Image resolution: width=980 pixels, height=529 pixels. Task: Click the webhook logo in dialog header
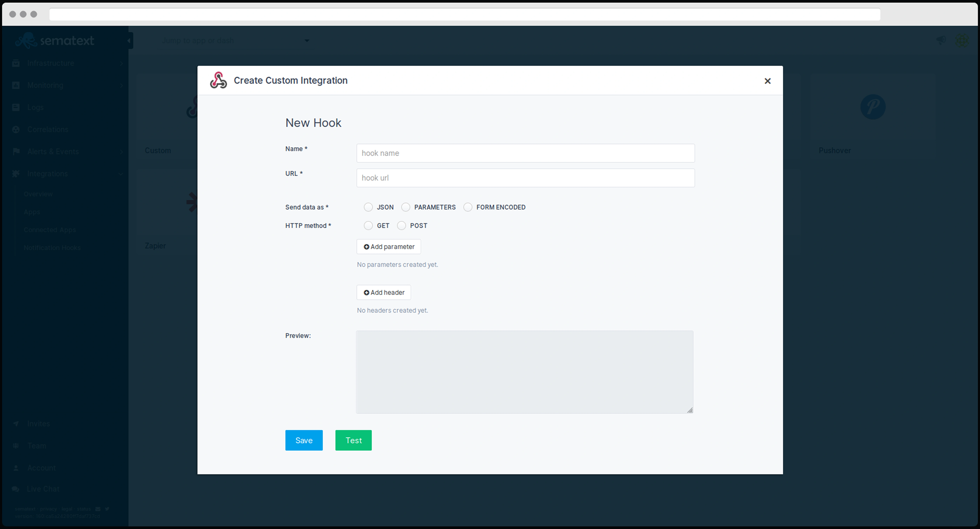[x=218, y=80]
